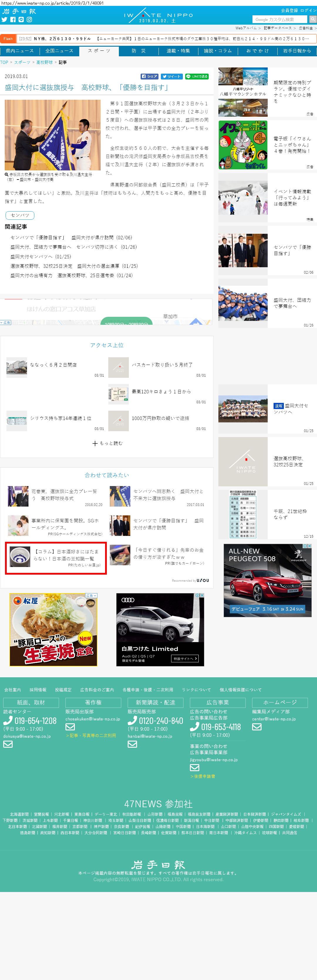This screenshot has height=980, width=317.
Task: Click the LINEで送る share button
Action: [197, 77]
